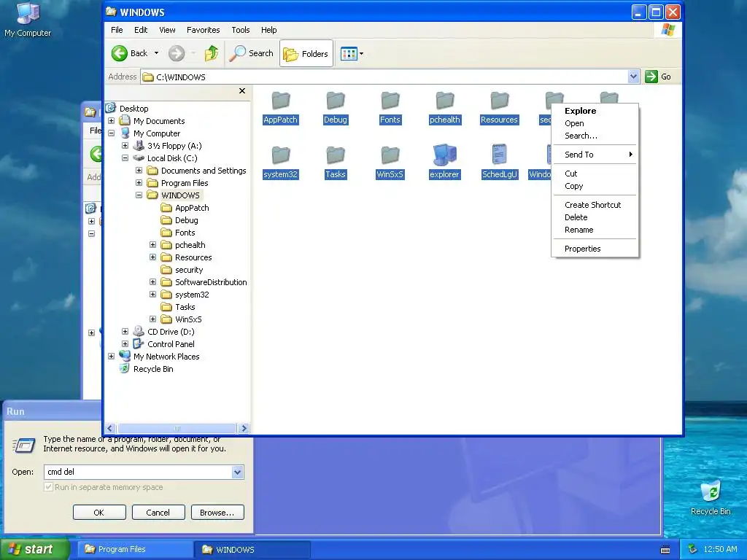Open the Edit menu
Viewport: 747px width, 560px height.
click(141, 30)
